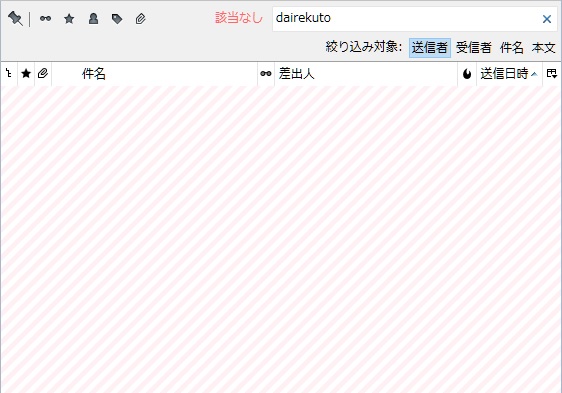
Task: Sort by junk status flame column
Action: pyautogui.click(x=467, y=74)
